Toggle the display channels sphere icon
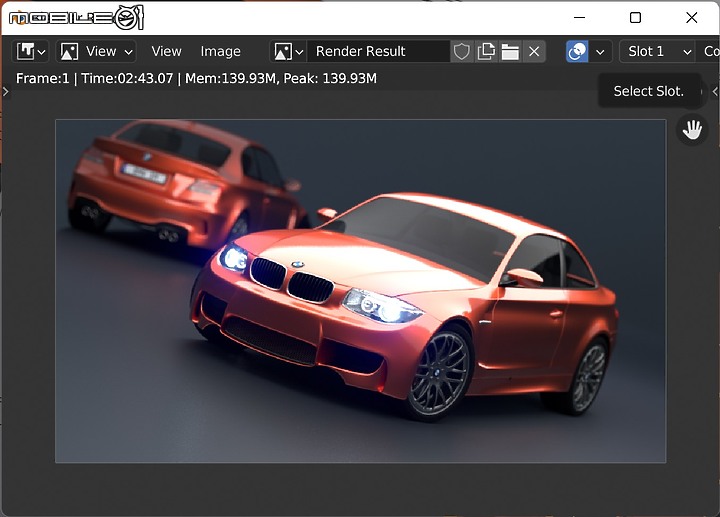 tap(577, 51)
